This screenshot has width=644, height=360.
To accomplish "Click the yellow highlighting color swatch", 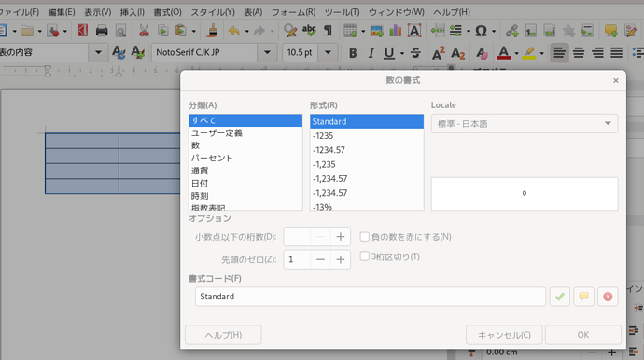I will point(529,52).
